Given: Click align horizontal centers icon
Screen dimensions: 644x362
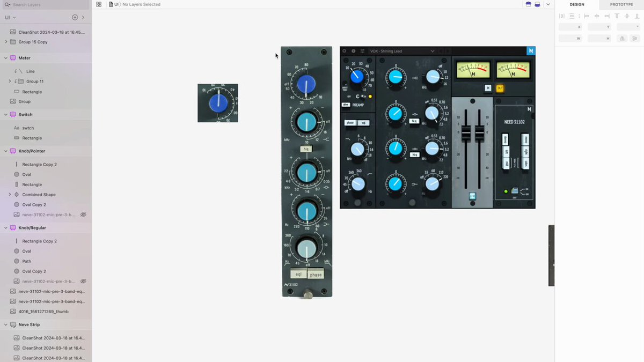Looking at the screenshot, I should pos(597,16).
